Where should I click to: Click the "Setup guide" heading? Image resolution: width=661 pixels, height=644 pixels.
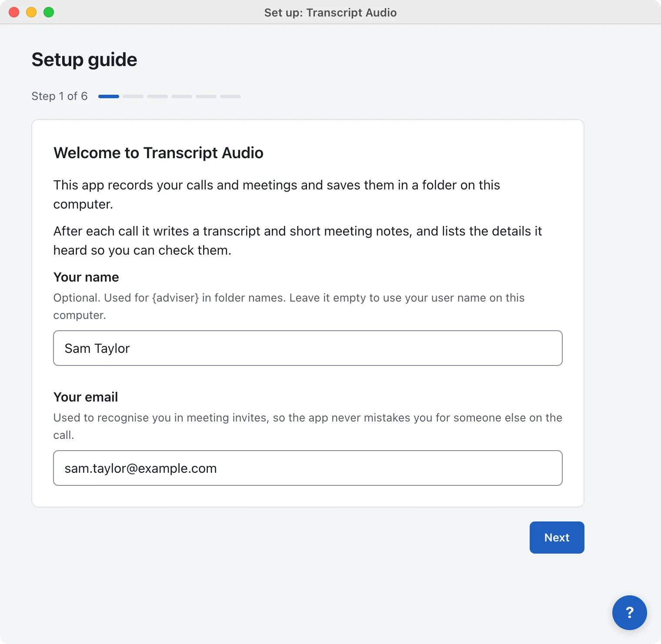[84, 60]
